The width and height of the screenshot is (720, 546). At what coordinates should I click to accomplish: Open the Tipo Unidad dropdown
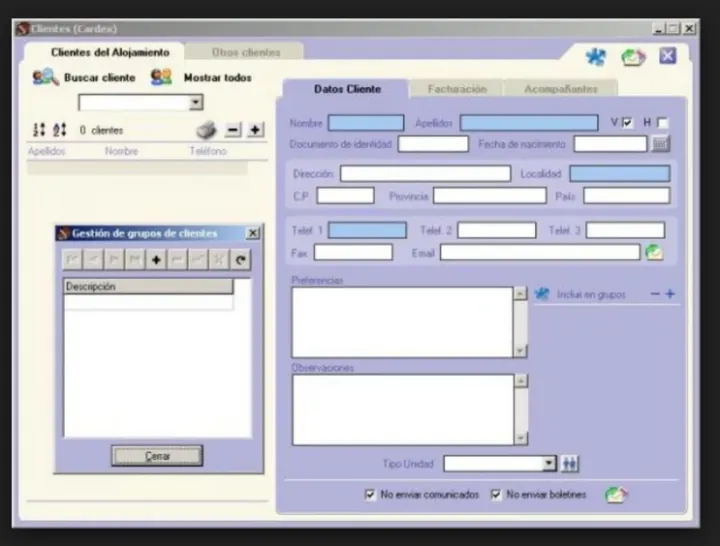(x=549, y=464)
